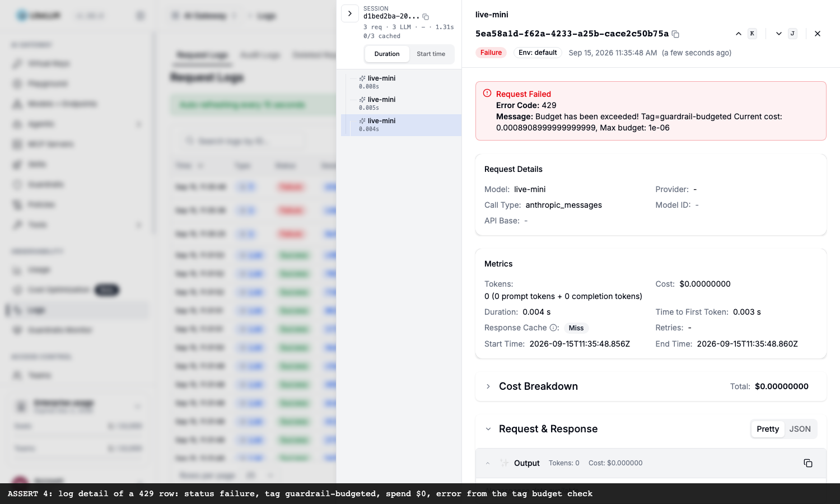Click the Env: default badge
This screenshot has height=504, width=840.
(538, 53)
